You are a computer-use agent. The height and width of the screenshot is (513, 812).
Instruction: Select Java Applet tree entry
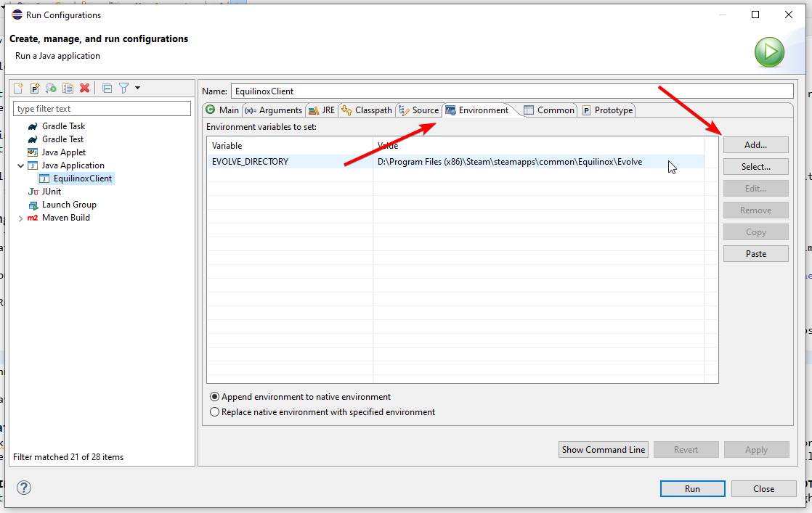(x=64, y=152)
